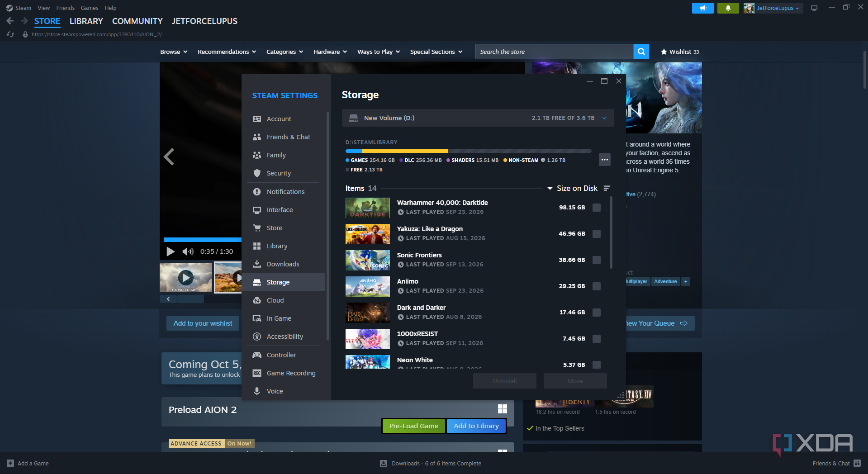Play the trailer video
This screenshot has width=868, height=474.
click(171, 251)
